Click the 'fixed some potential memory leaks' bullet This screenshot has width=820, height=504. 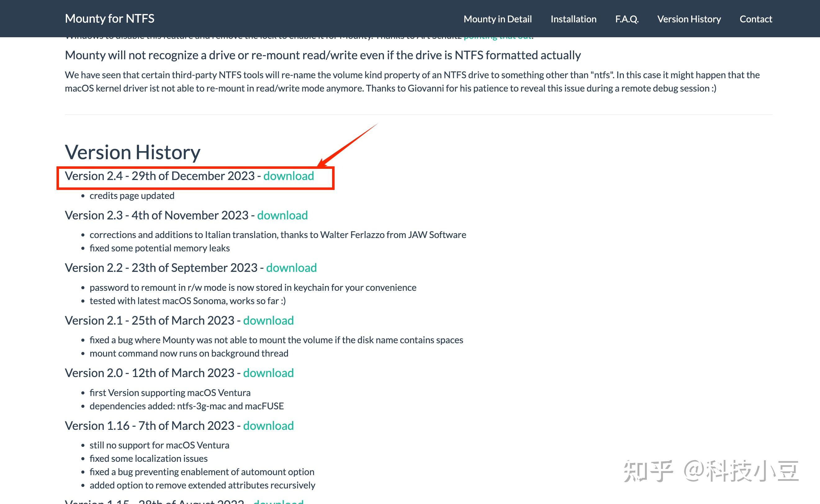click(159, 248)
